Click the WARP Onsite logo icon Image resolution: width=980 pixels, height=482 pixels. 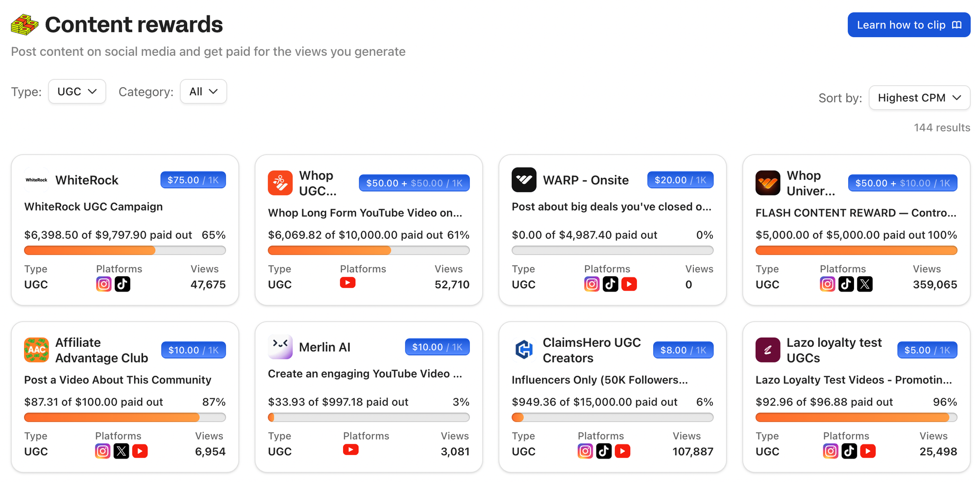click(x=524, y=180)
